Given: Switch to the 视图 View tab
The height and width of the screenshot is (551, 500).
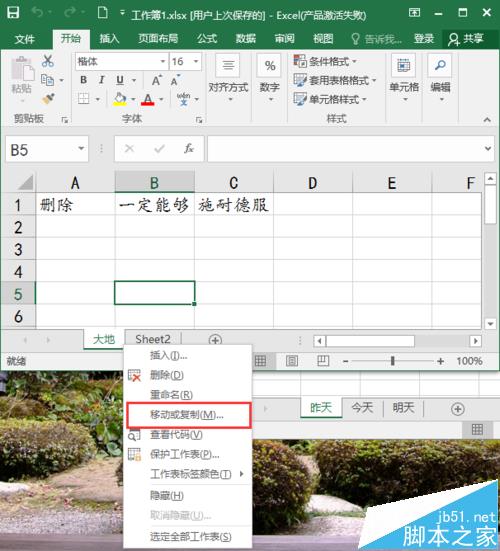Looking at the screenshot, I should 323,39.
